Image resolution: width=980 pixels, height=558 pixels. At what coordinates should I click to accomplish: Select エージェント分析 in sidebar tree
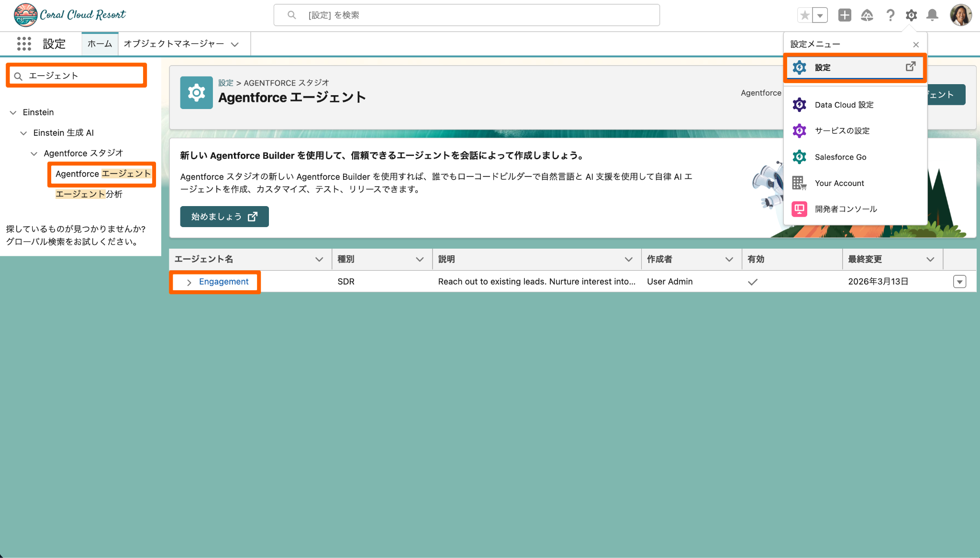tap(89, 194)
